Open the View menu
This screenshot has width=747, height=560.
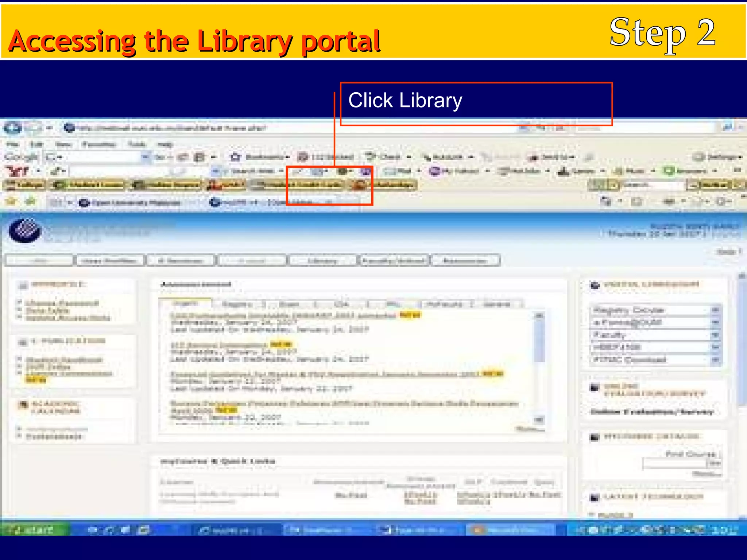[x=63, y=144]
